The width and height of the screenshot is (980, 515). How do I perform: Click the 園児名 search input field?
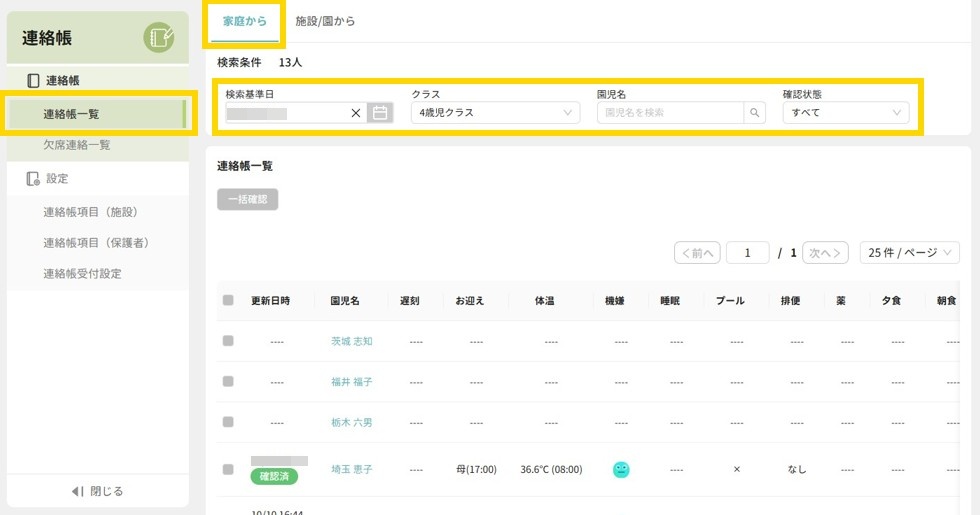point(671,113)
